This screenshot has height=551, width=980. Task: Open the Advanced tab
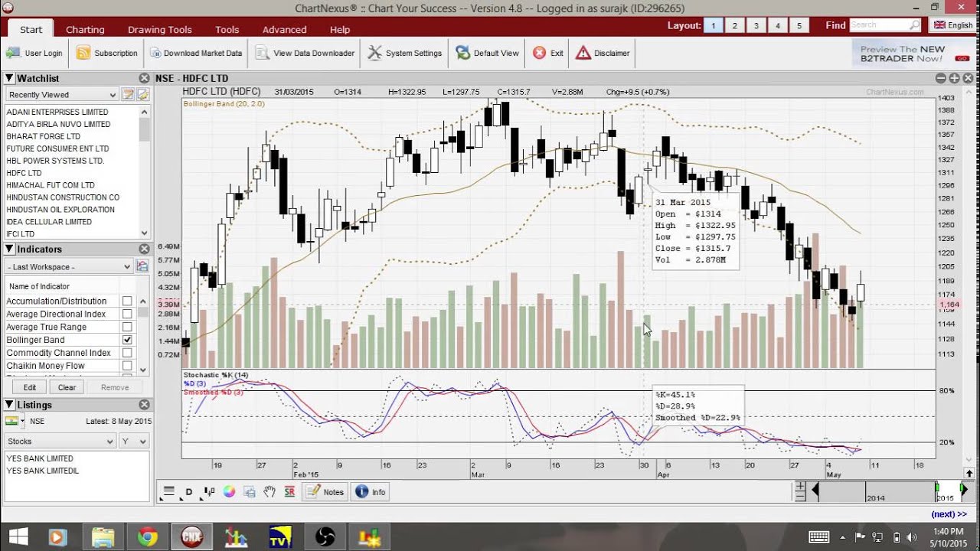pyautogui.click(x=284, y=29)
